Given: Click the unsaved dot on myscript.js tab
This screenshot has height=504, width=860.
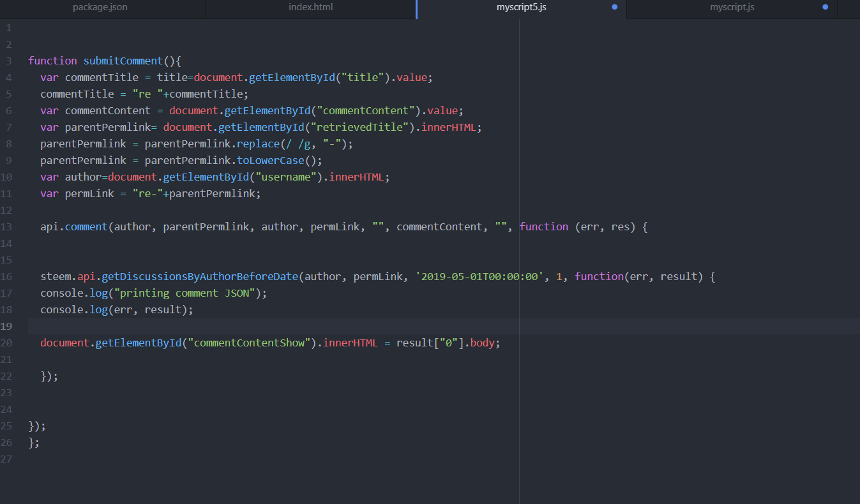Looking at the screenshot, I should coord(825,8).
